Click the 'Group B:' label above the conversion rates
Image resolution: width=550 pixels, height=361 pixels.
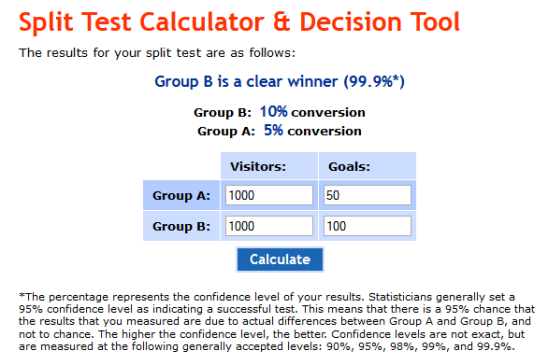pyautogui.click(x=222, y=113)
